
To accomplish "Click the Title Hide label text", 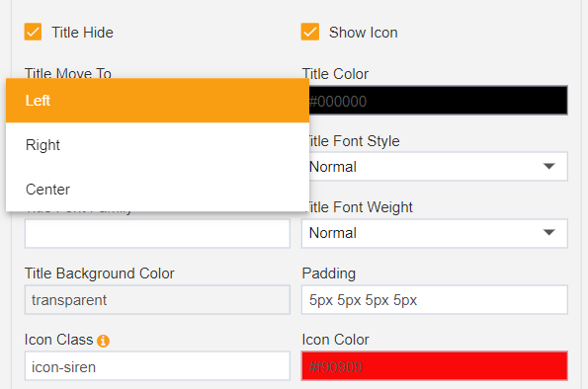I will pyautogui.click(x=82, y=33).
